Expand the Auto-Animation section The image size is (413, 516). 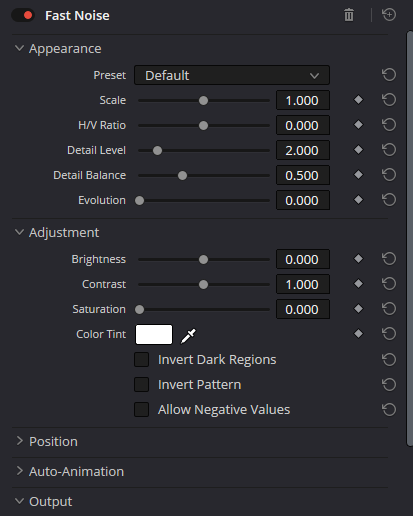pos(19,471)
